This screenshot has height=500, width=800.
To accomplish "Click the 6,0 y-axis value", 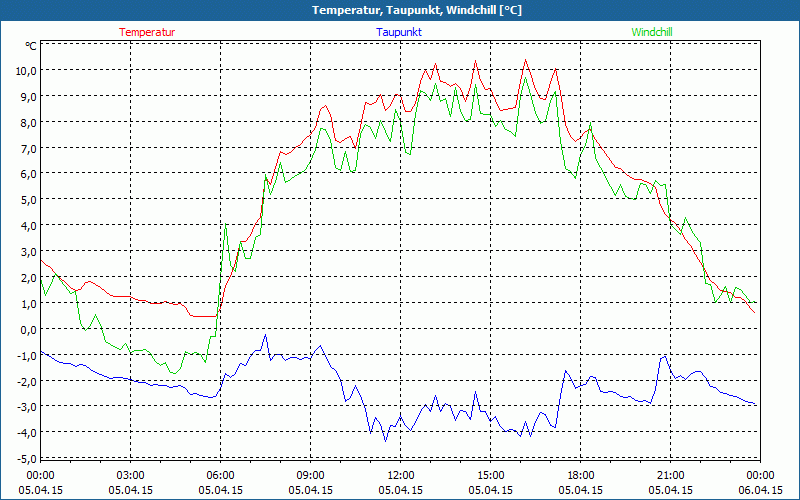I will [28, 174].
